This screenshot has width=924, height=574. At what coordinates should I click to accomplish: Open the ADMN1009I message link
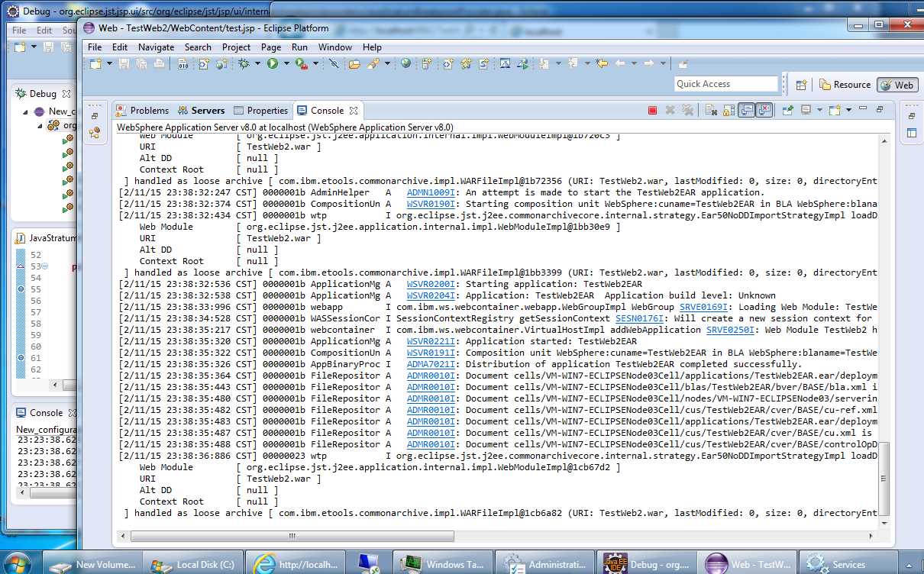click(431, 192)
